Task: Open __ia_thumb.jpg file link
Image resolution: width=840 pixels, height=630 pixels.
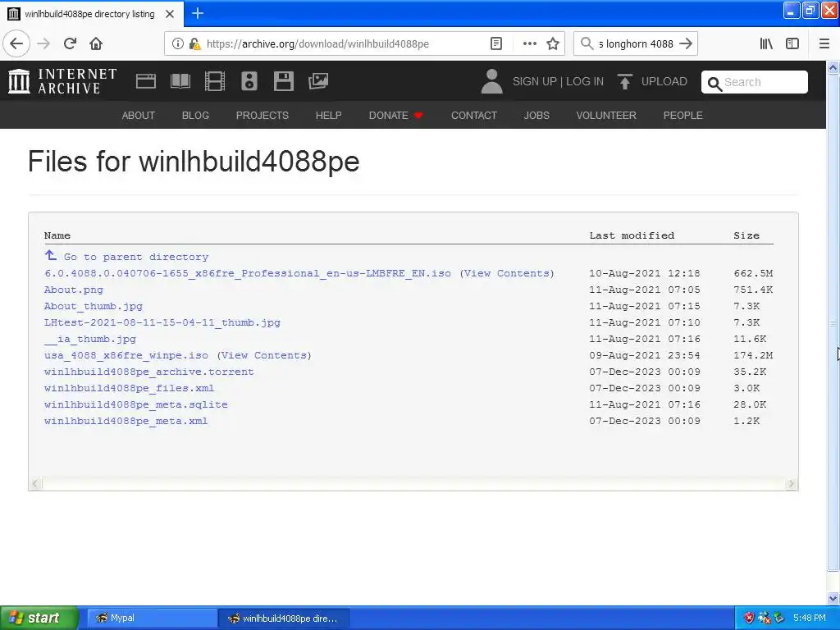Action: 90,339
